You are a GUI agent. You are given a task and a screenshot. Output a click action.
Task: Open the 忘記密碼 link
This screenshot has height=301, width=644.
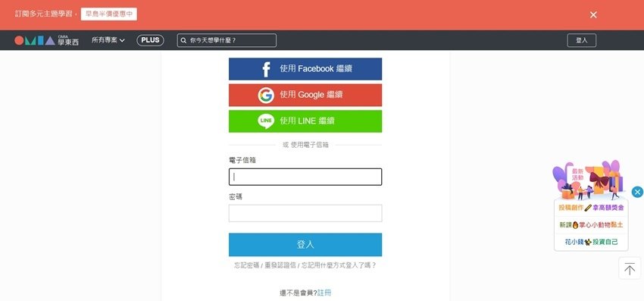(247, 265)
